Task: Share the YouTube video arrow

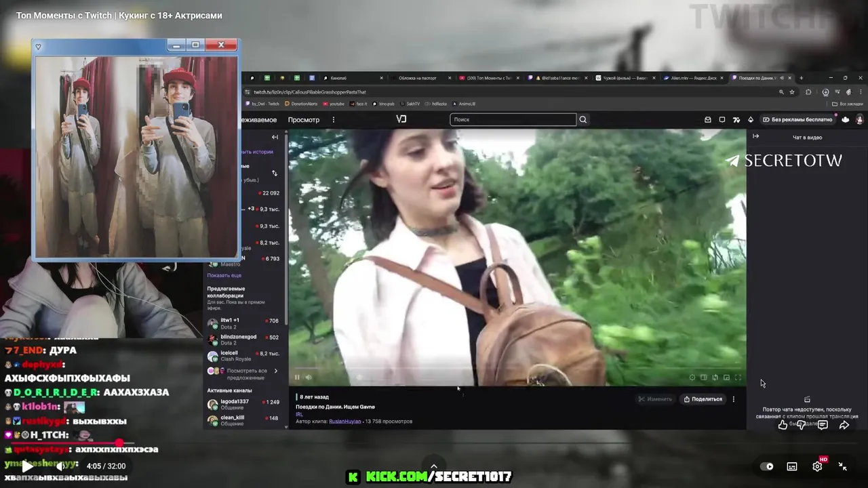Action: (844, 425)
